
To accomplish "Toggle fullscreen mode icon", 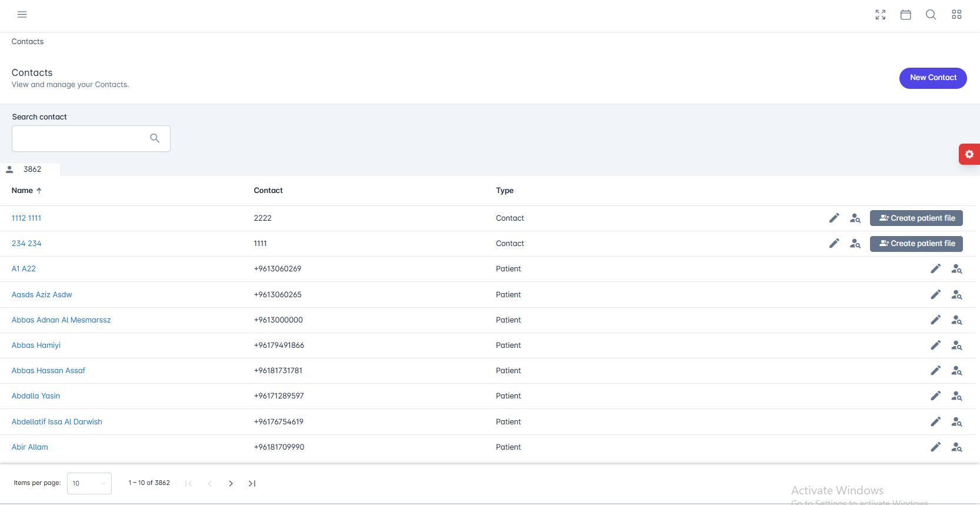I will pyautogui.click(x=880, y=15).
